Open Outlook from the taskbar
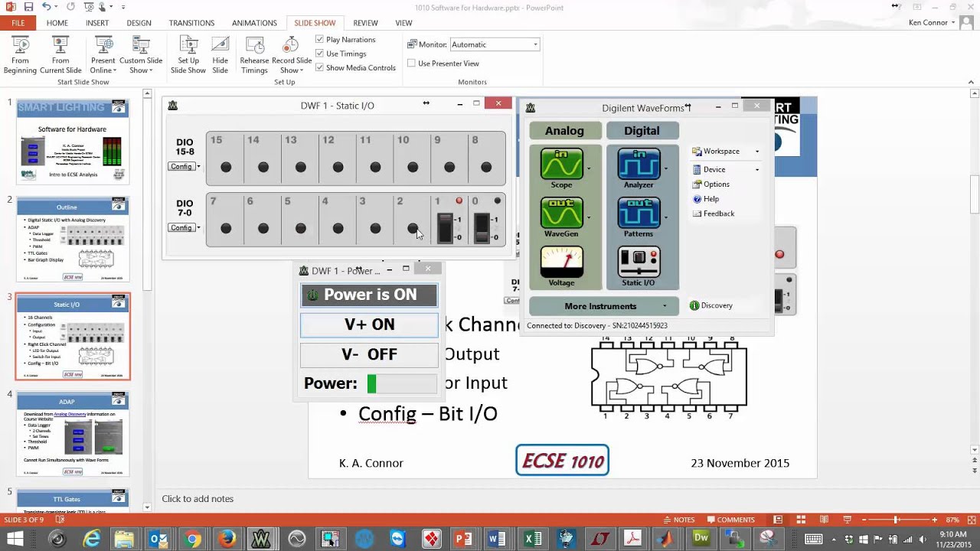The image size is (980, 551). [158, 539]
